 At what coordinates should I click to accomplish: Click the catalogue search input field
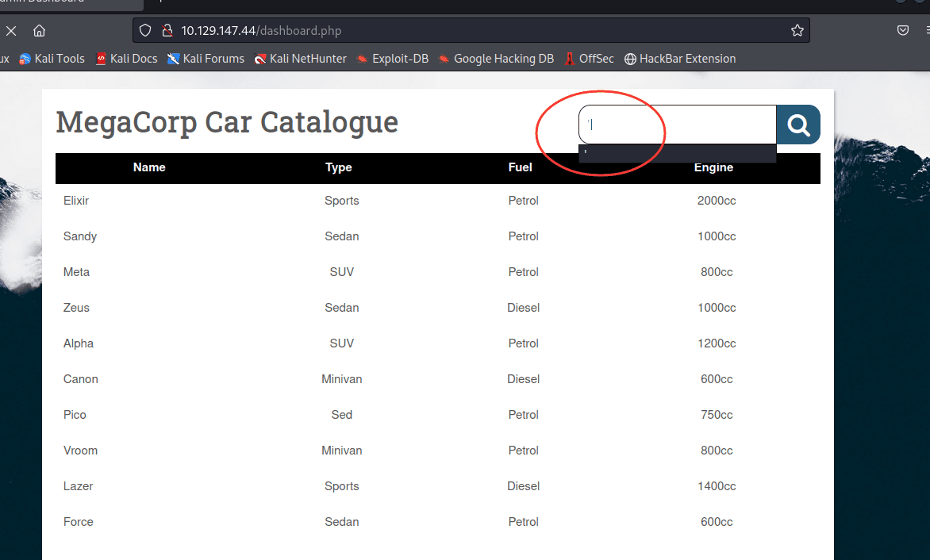677,125
